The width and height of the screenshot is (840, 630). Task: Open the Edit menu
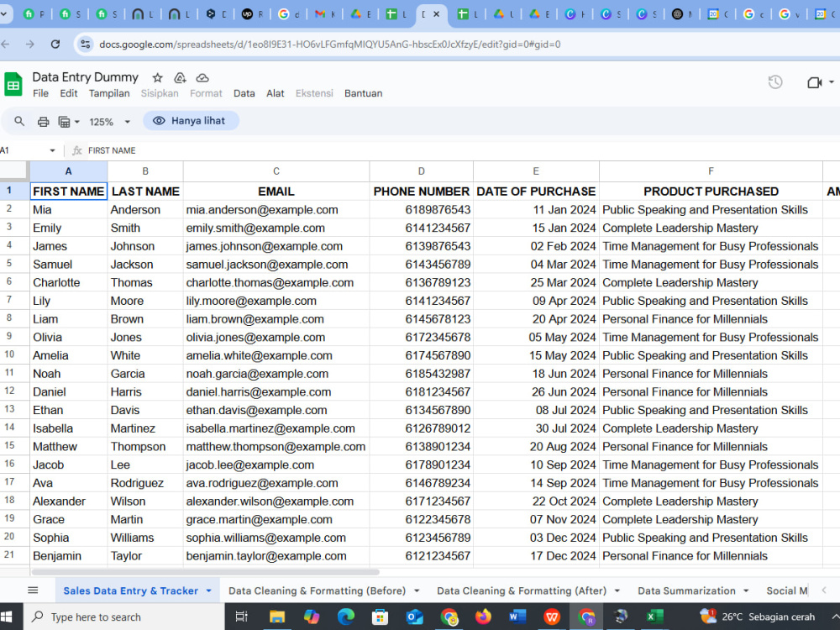tap(69, 93)
